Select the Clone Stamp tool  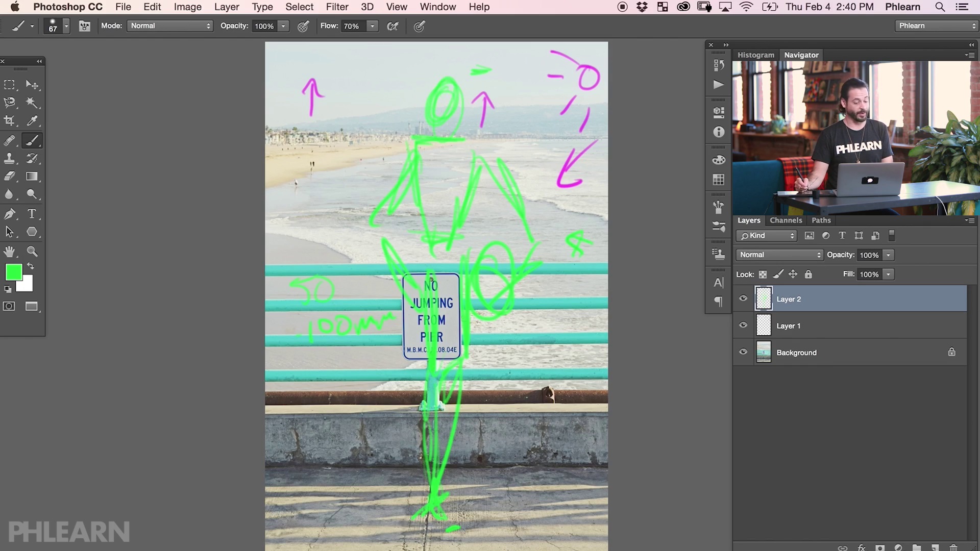pos(9,158)
